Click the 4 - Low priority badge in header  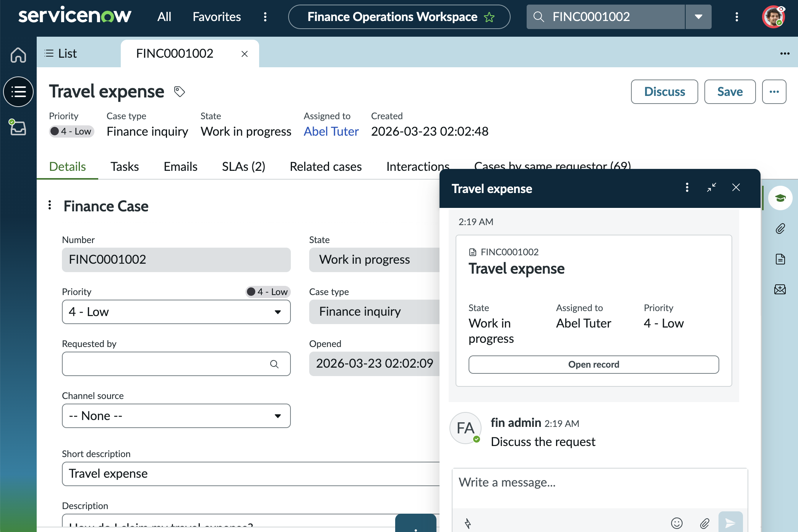click(72, 131)
